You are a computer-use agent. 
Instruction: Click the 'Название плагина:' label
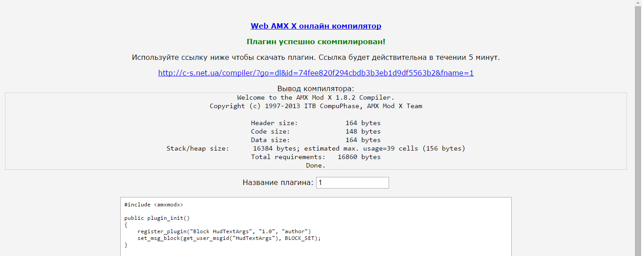point(278,182)
